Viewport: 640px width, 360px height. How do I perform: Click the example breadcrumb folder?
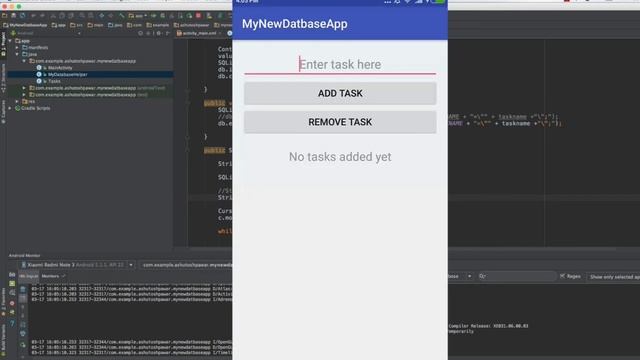[x=157, y=25]
